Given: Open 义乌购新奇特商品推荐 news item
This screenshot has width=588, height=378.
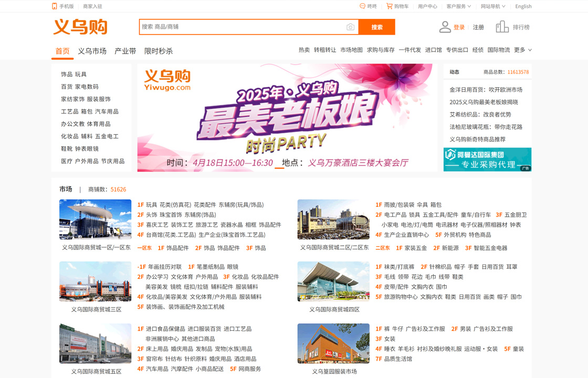Looking at the screenshot, I should click(478, 139).
